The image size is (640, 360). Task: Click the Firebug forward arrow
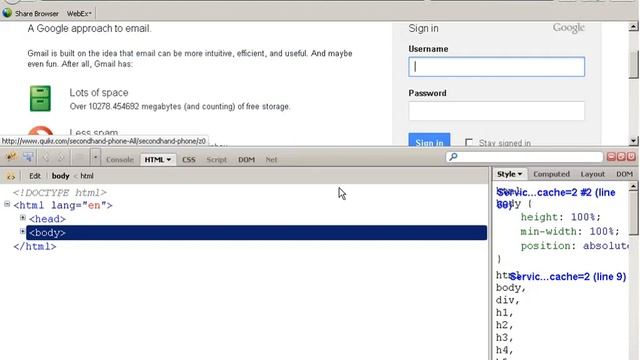[x=61, y=158]
